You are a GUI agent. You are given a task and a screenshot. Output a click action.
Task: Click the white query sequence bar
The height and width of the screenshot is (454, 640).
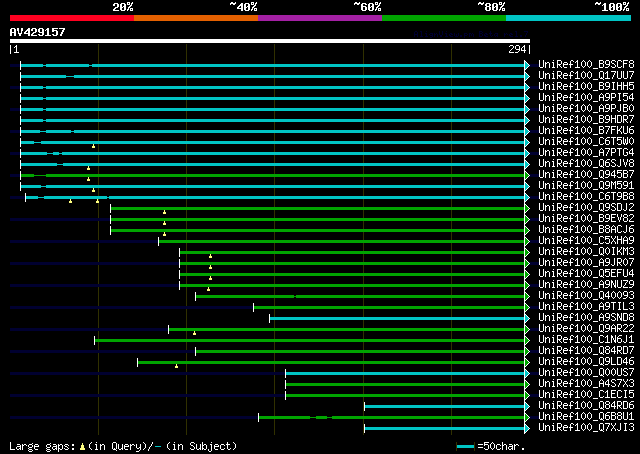[x=270, y=41]
